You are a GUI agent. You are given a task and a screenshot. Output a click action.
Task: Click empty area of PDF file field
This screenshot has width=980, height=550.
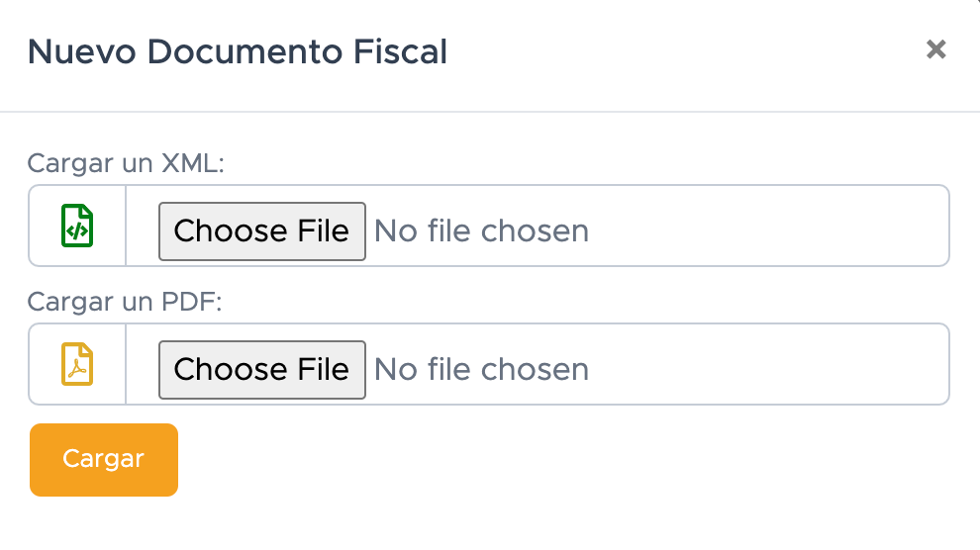click(x=769, y=364)
